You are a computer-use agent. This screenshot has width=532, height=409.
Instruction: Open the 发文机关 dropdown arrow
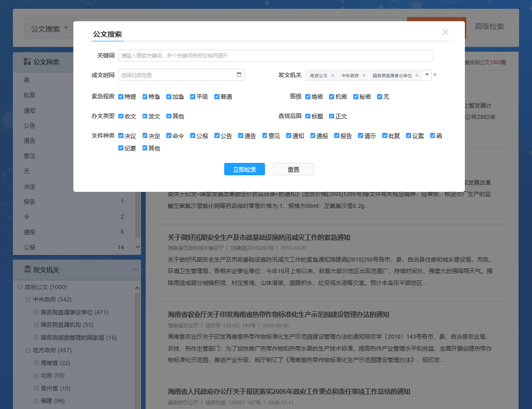(427, 75)
